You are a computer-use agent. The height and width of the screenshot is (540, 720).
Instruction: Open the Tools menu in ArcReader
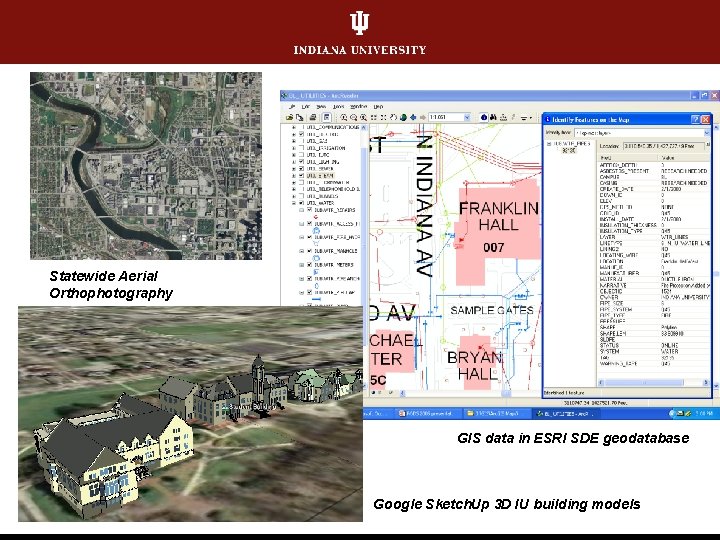338,107
